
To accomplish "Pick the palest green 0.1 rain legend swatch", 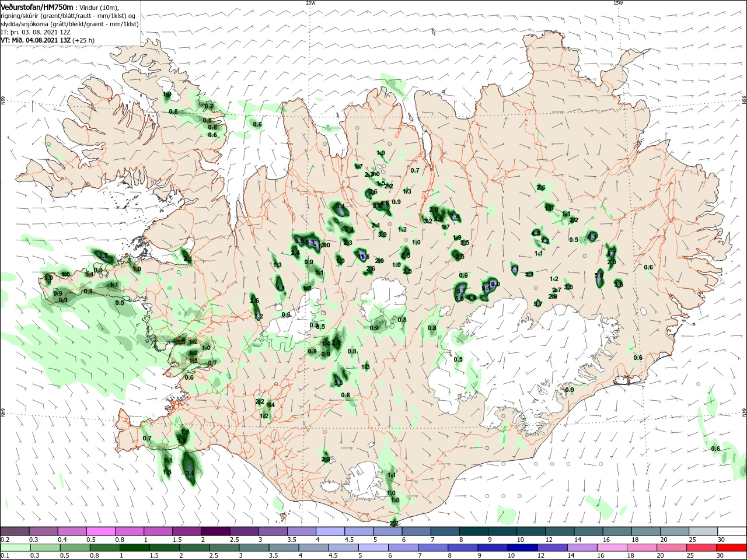I will (15, 547).
